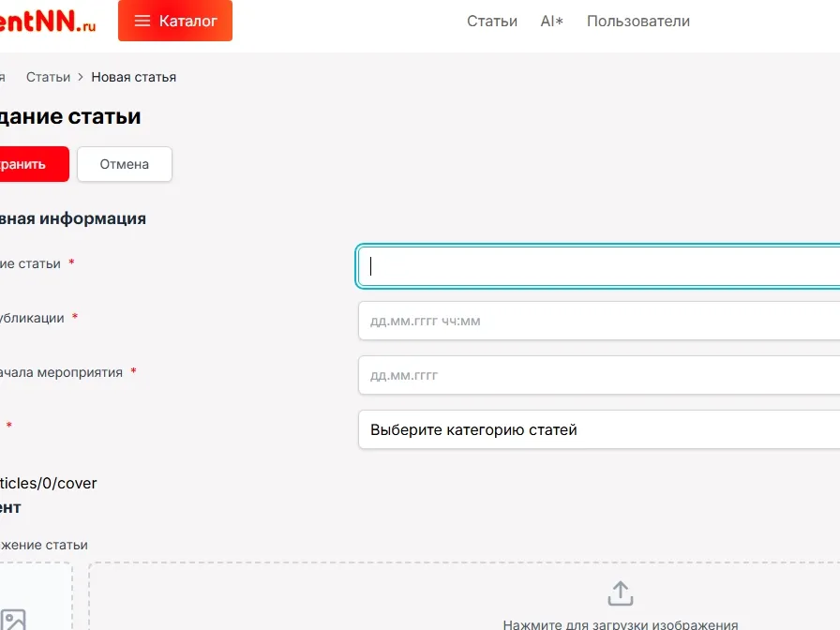Open Пользователи in the top navigation
The height and width of the screenshot is (630, 840).
(637, 20)
